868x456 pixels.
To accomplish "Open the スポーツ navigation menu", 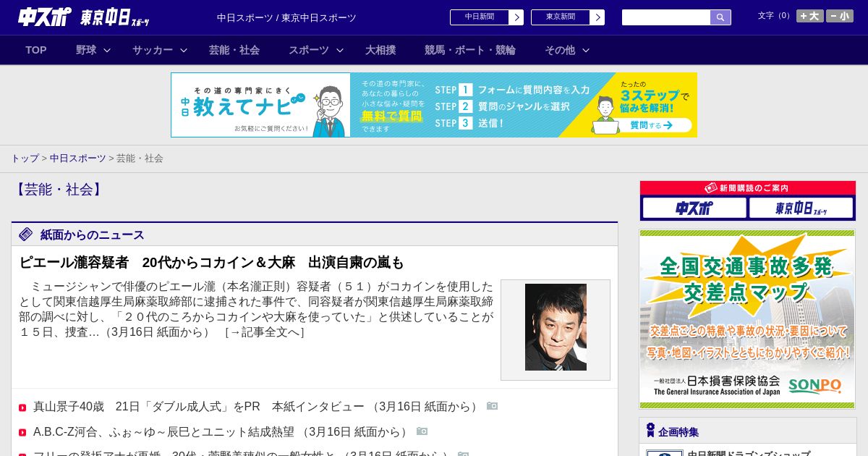I will (309, 50).
